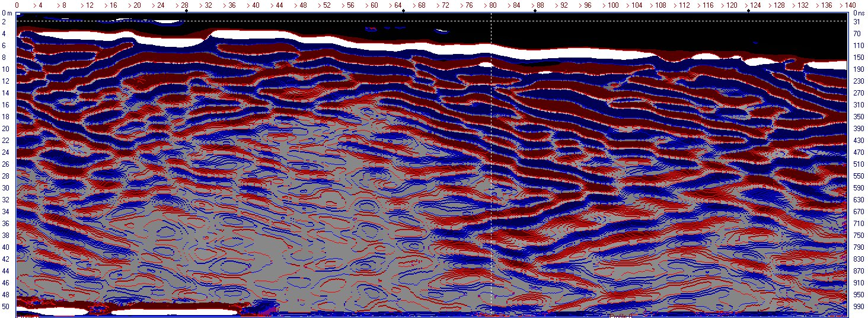The width and height of the screenshot is (868, 318).
Task: Click depth label '10' on left axis
Action: (5, 69)
